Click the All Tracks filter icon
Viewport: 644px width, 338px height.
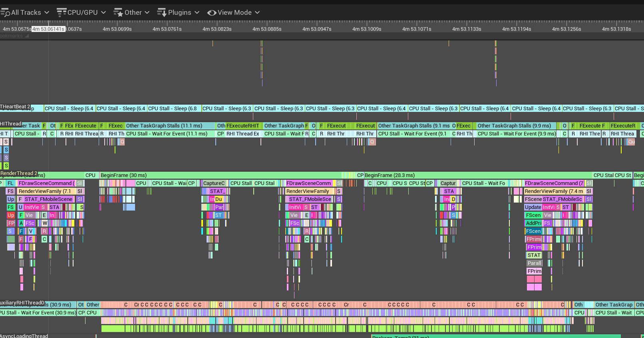[5, 13]
